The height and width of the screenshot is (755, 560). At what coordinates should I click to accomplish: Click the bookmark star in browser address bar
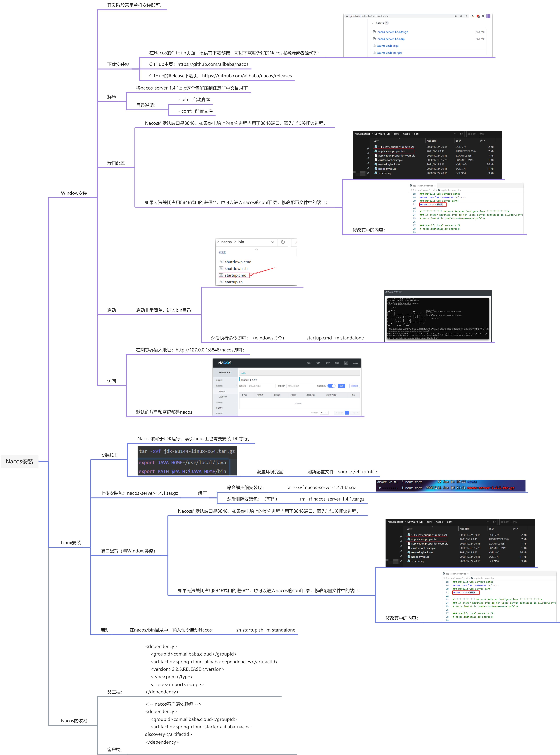click(x=467, y=16)
